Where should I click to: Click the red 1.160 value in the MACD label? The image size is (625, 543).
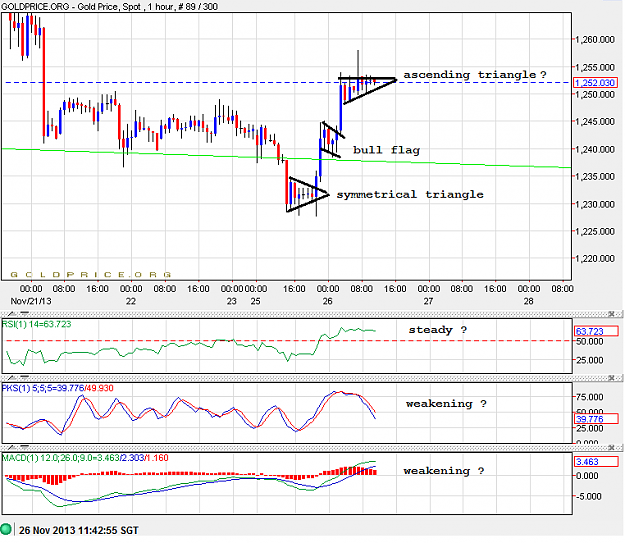157,458
